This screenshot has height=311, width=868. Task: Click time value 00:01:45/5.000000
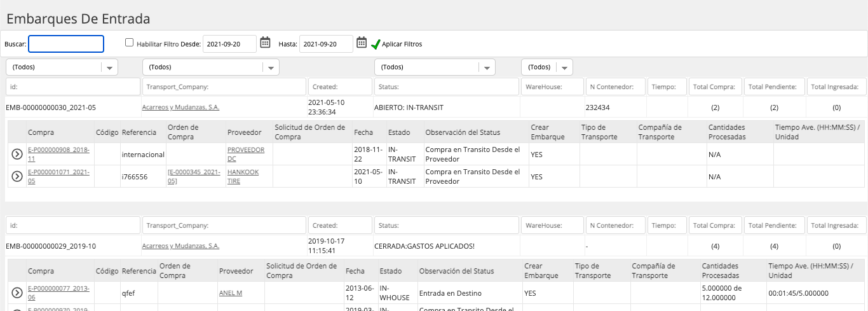800,293
